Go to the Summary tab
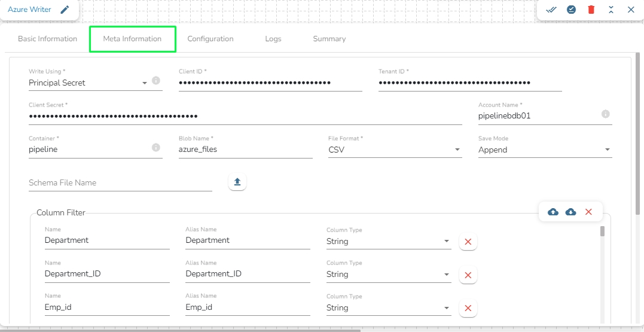This screenshot has height=332, width=644. [x=329, y=39]
